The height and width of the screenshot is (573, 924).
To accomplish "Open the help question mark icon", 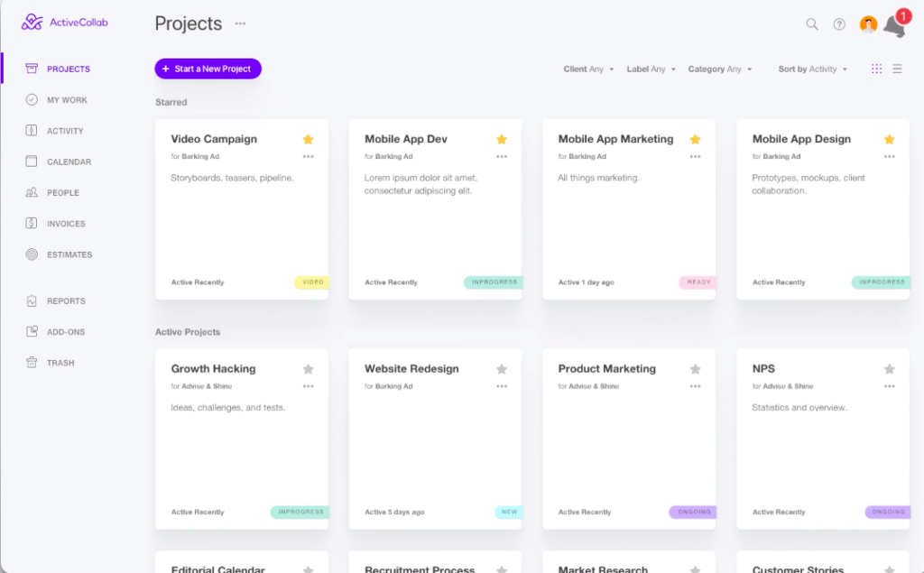I will point(839,24).
